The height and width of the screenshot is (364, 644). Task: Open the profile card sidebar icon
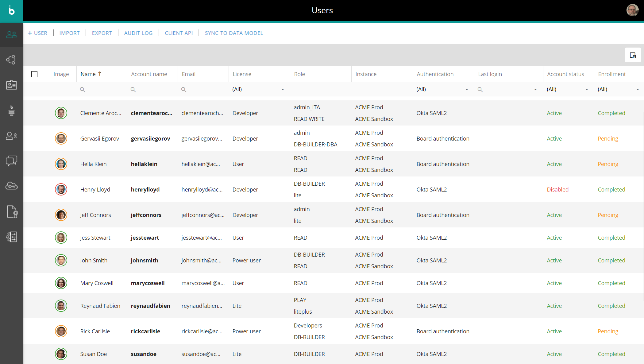tap(11, 85)
